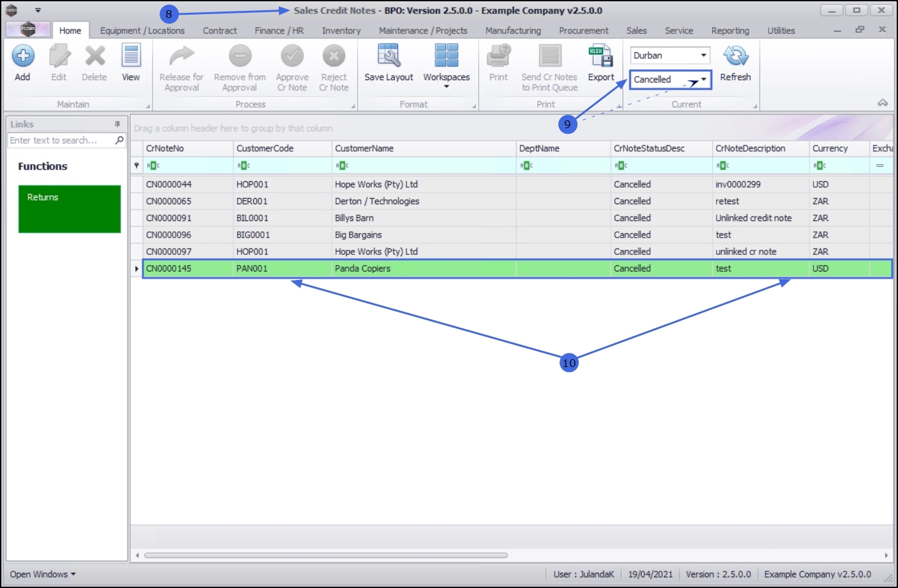This screenshot has height=588, width=898.
Task: Click the Print icon in the ribbon
Action: point(498,56)
